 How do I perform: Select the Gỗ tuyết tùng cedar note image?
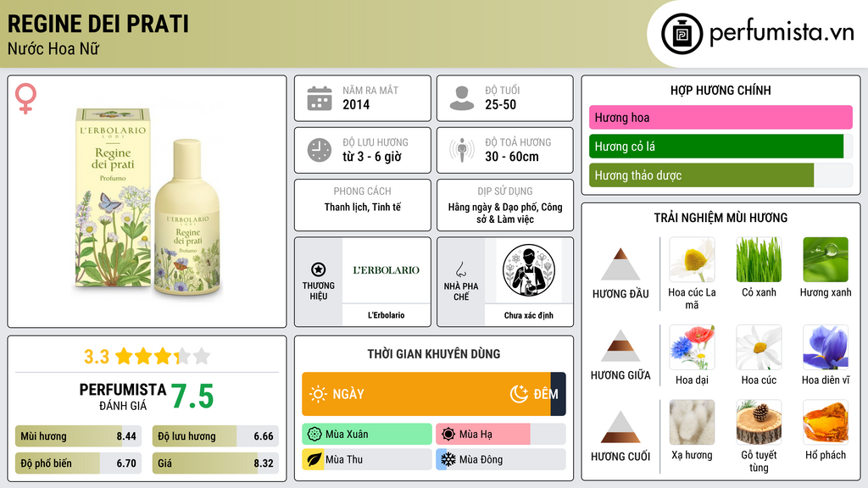tap(759, 423)
